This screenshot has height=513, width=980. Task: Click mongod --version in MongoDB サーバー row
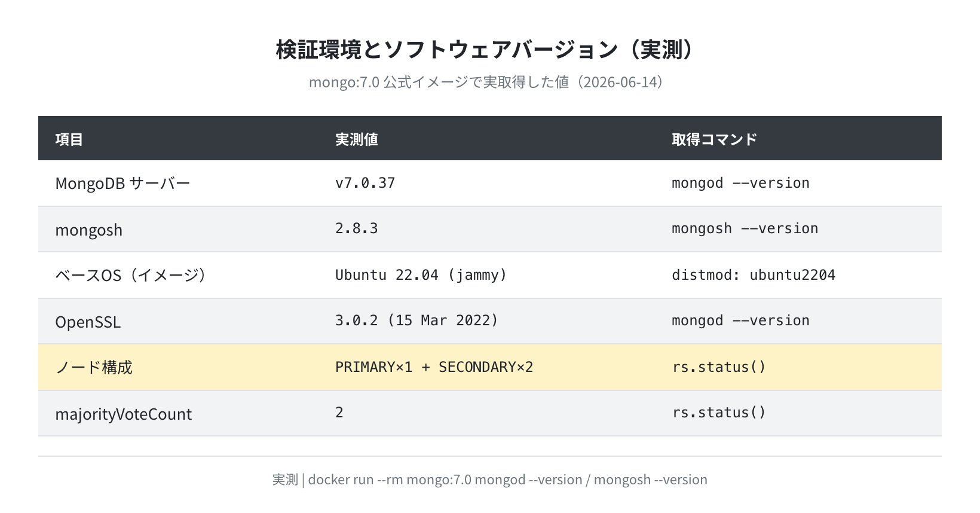point(740,183)
